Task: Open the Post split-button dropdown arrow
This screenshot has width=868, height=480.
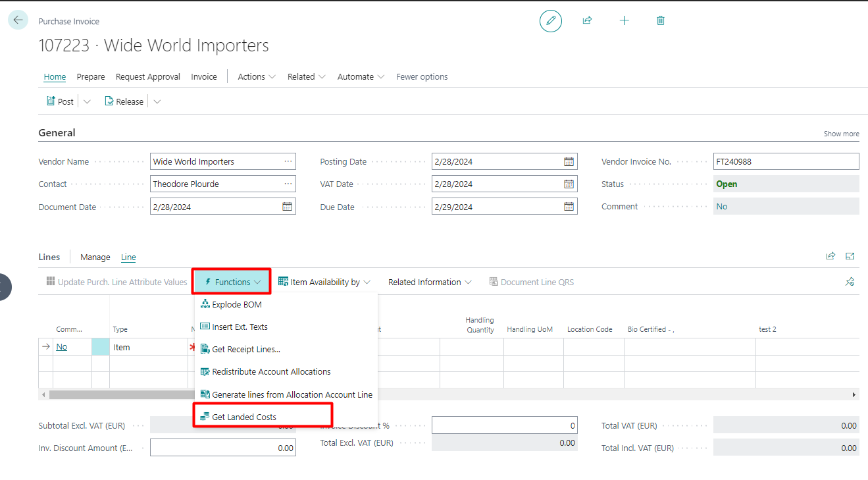Action: (x=88, y=102)
